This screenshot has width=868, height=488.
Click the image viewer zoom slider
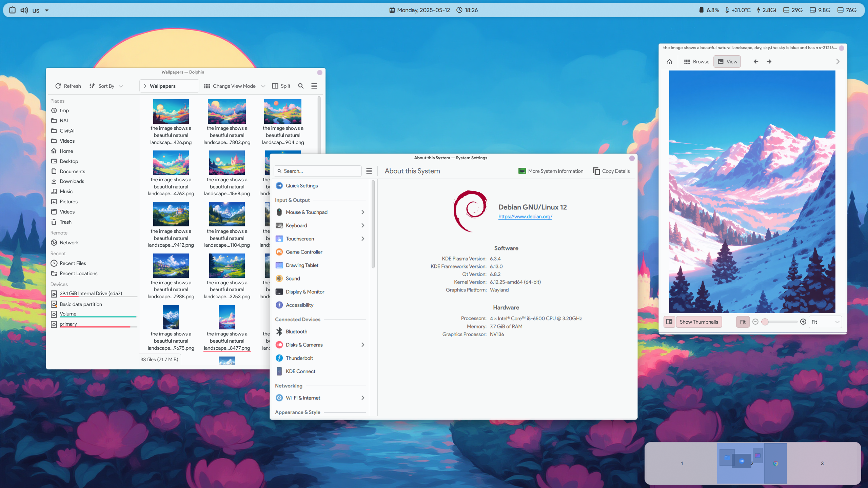pos(779,322)
